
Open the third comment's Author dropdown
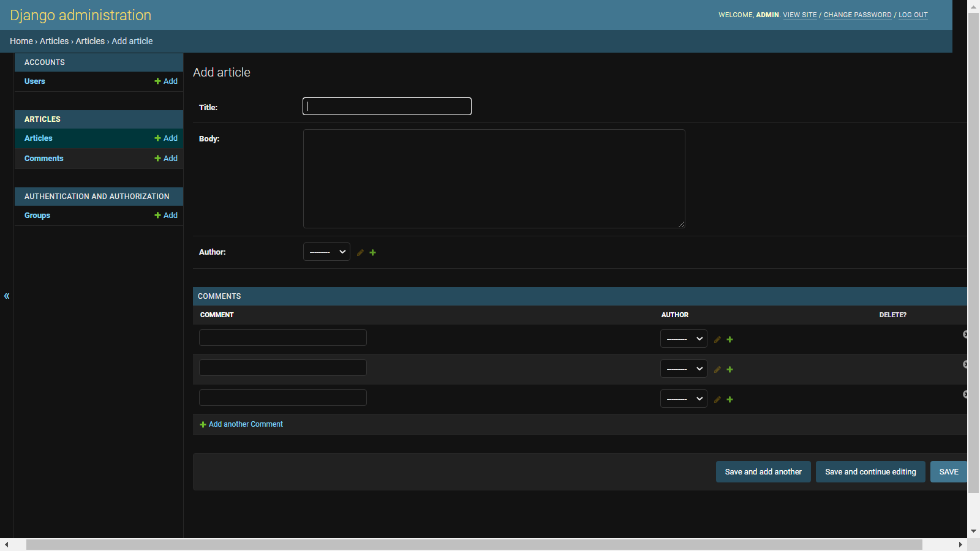tap(683, 399)
